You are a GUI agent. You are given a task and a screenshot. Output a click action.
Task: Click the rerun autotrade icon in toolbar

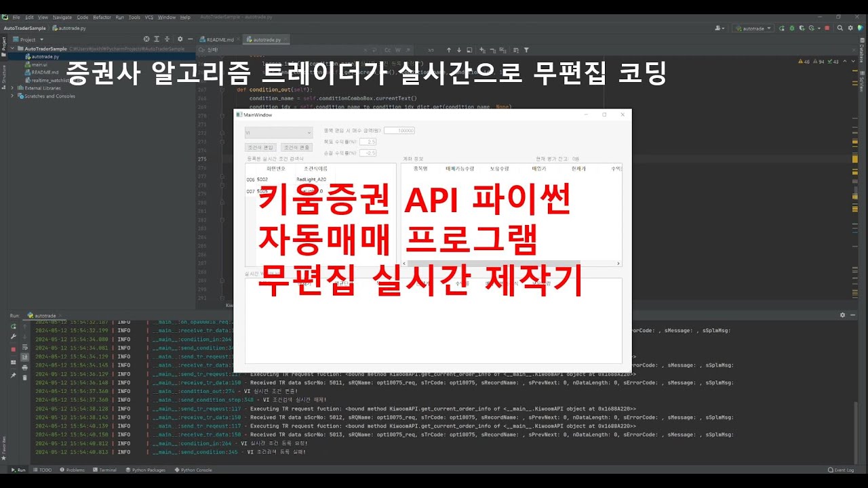tap(782, 28)
